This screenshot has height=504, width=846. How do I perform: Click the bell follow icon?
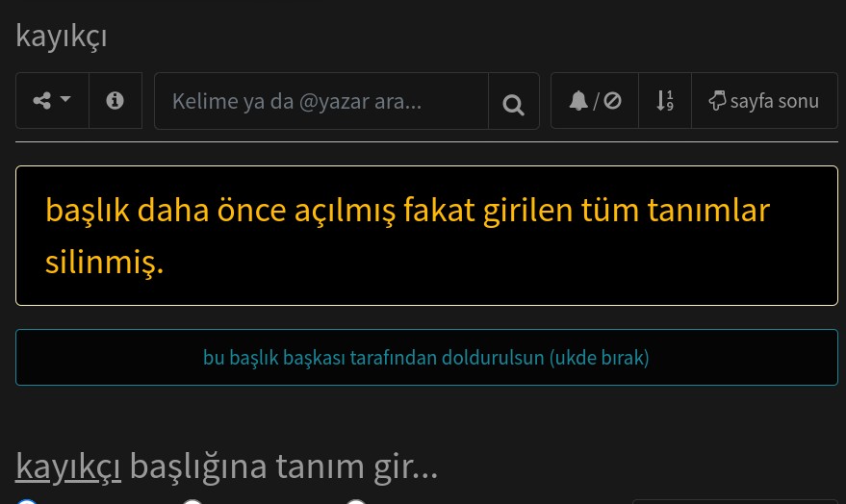coord(578,101)
